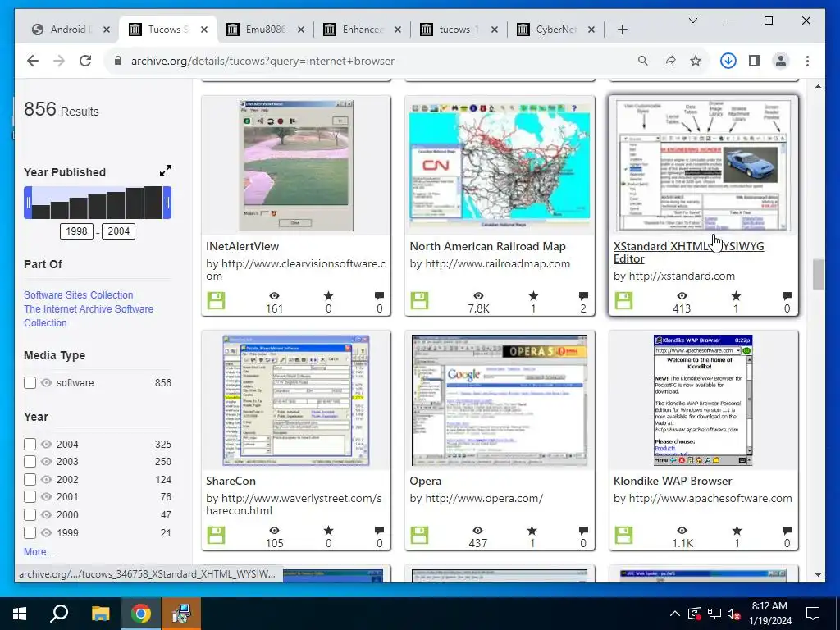Click views eye icon on Klondike WAP Browser
Screen dimensions: 840x630
tap(682, 531)
